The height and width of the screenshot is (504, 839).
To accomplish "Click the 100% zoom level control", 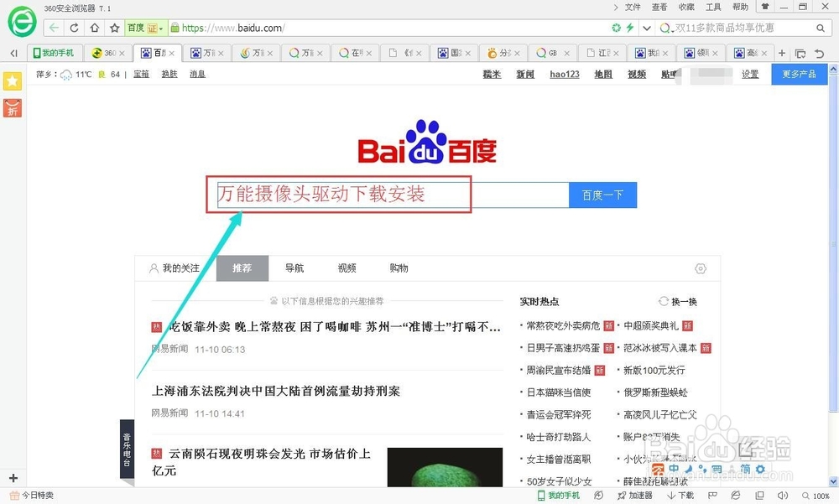I will pos(816,496).
